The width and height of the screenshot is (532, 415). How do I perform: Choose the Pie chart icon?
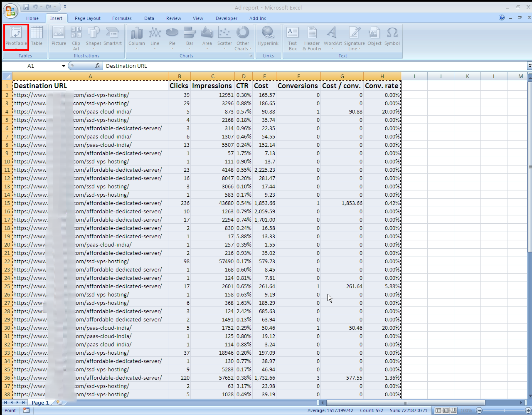pyautogui.click(x=172, y=37)
